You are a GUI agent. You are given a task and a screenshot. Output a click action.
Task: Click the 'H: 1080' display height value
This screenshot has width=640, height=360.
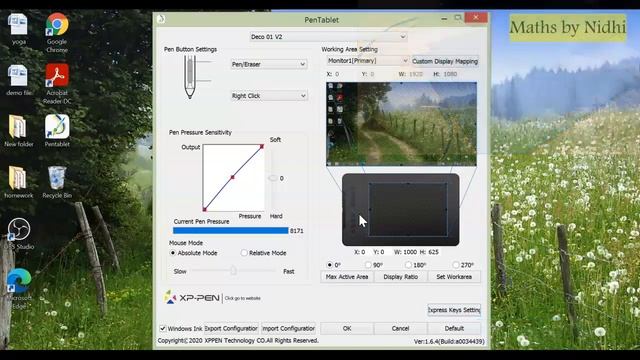tap(445, 74)
